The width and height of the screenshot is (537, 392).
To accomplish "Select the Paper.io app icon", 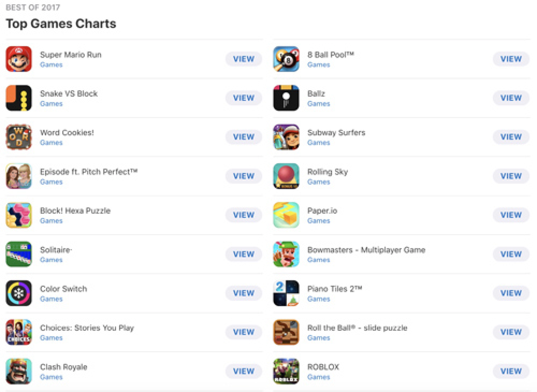I will coord(286,215).
